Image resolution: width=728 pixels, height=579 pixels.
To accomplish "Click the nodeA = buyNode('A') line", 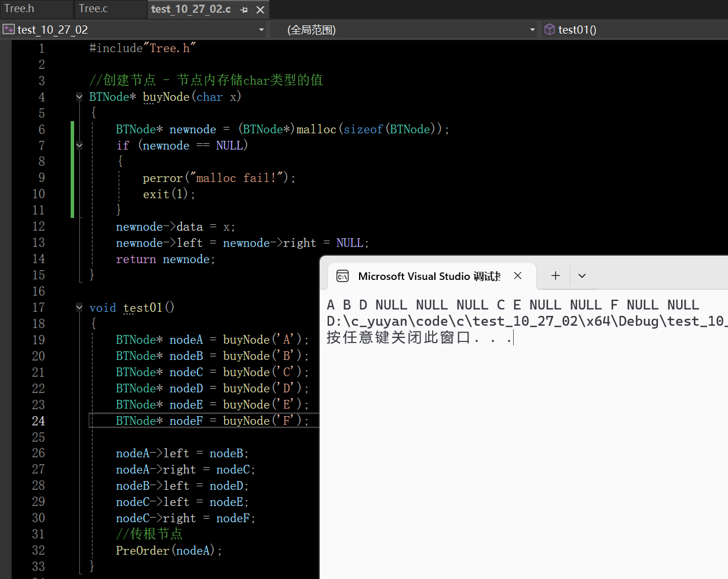I will (212, 340).
